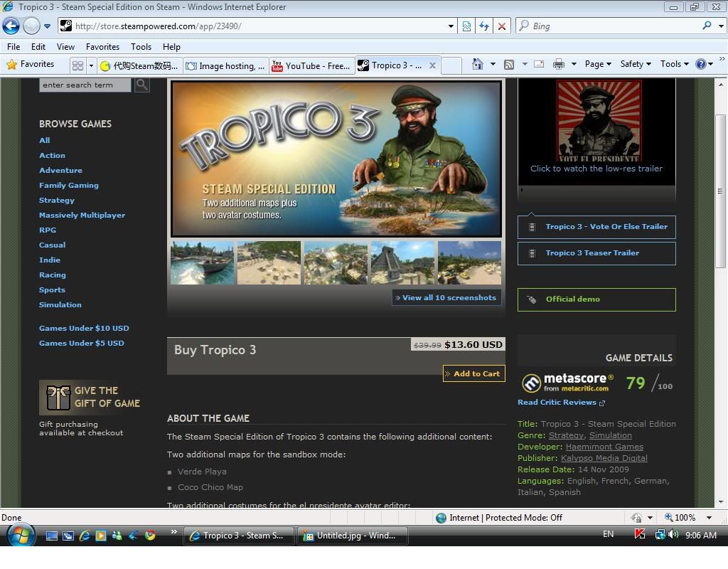
Task: Open the Recent Pages dropdown arrow
Action: 47,26
